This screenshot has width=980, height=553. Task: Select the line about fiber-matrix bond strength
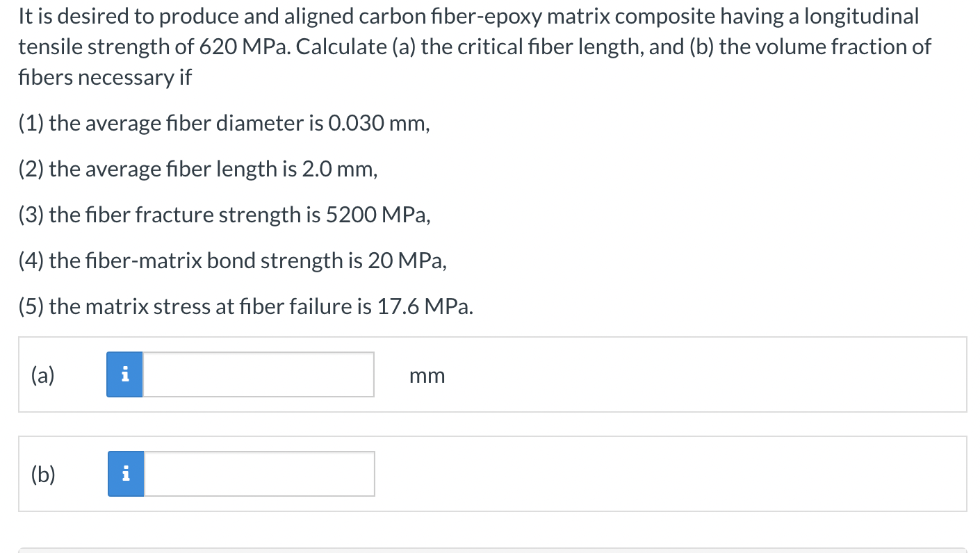pyautogui.click(x=232, y=261)
